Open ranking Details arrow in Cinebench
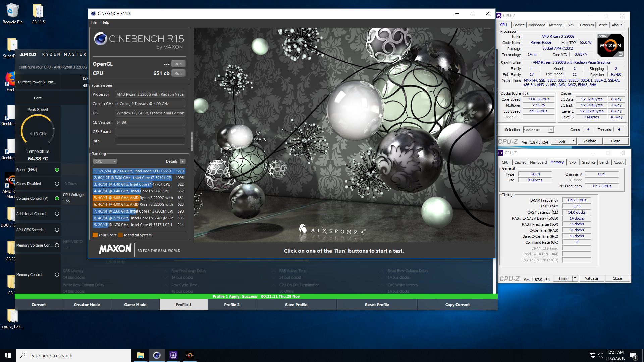The height and width of the screenshot is (362, 644). 182,161
